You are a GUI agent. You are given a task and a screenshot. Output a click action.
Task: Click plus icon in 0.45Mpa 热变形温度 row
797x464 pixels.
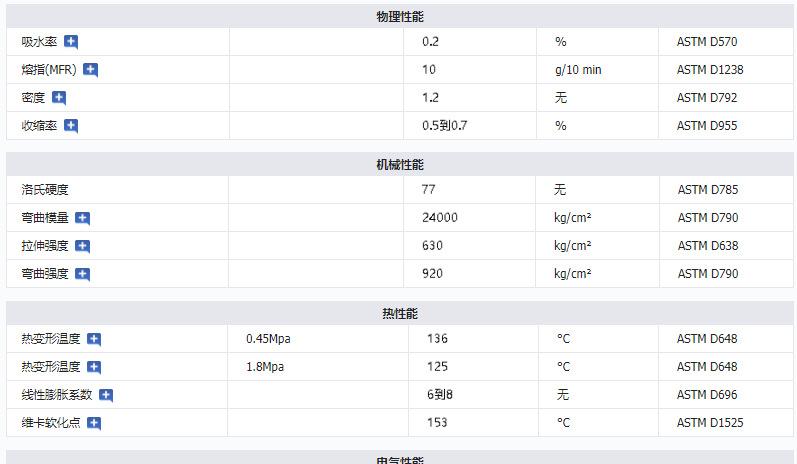tap(94, 339)
